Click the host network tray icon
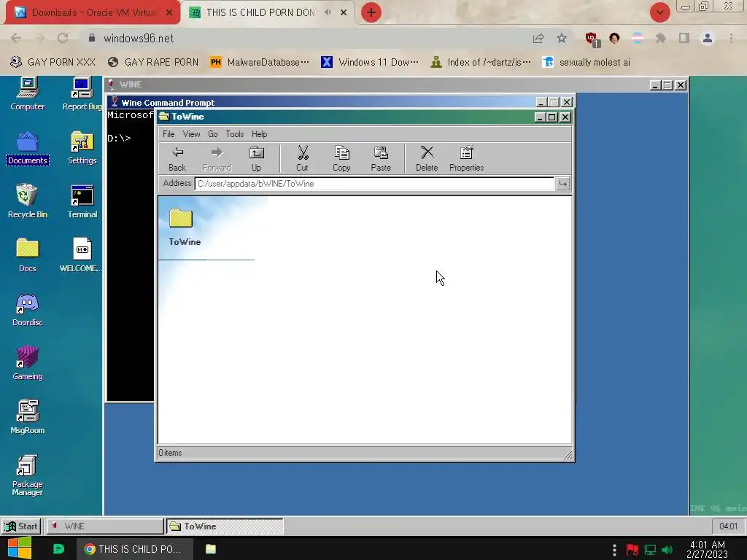747x560 pixels. [650, 550]
